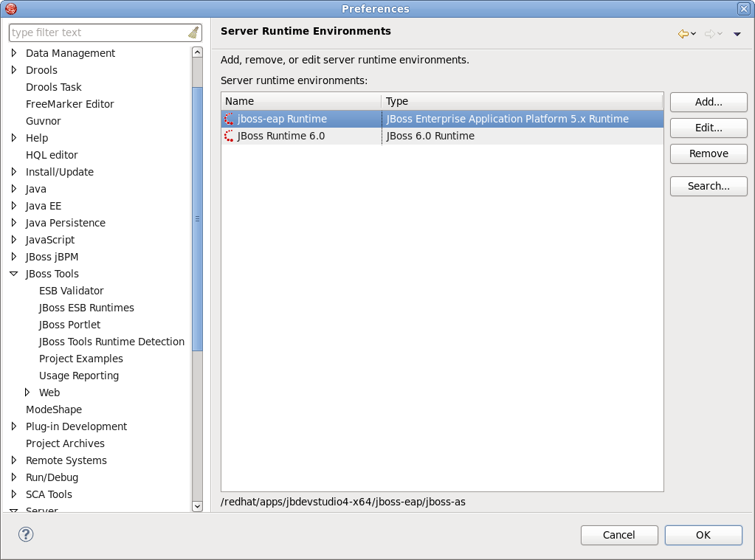Expand the Plug-in Development tree node
Screen dimensions: 755x560
tap(13, 426)
